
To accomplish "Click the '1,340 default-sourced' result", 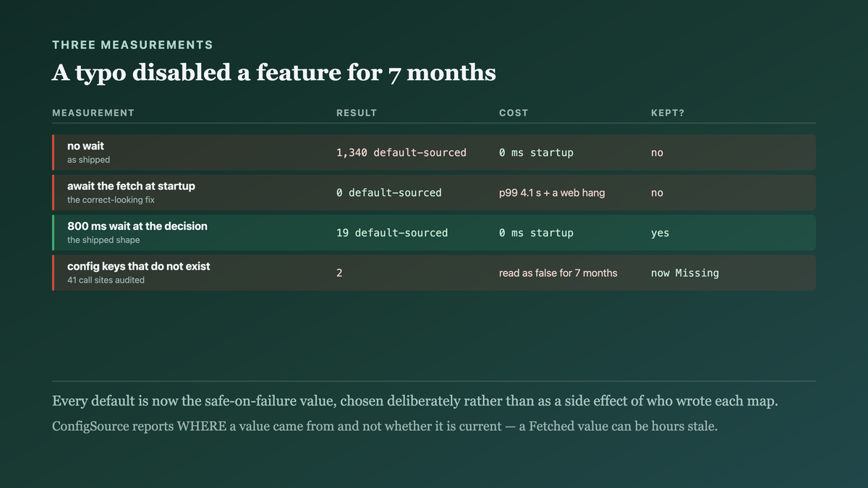I will pos(401,153).
